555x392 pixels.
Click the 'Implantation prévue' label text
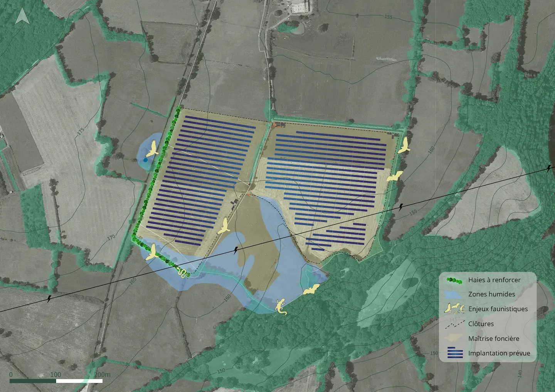pos(499,353)
